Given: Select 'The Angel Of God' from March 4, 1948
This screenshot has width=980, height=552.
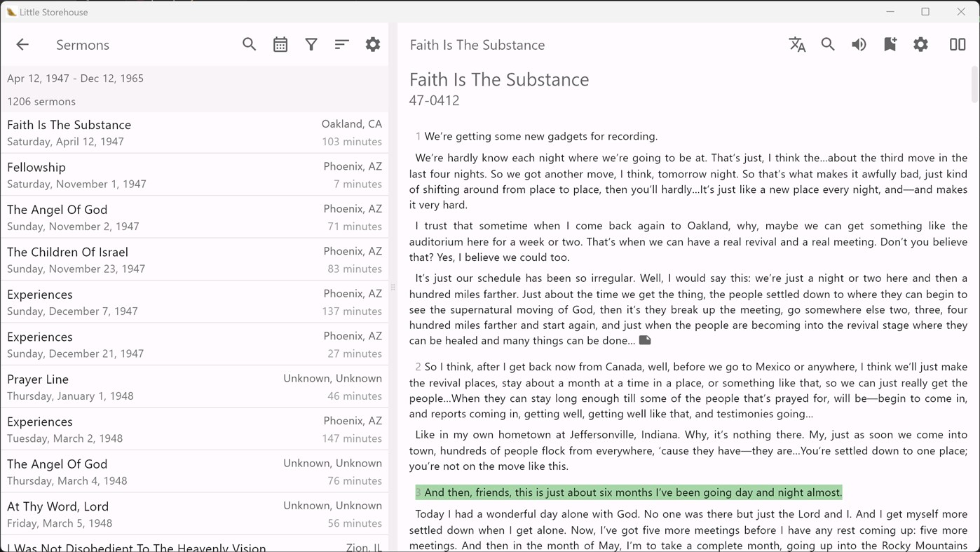Looking at the screenshot, I should click(194, 472).
